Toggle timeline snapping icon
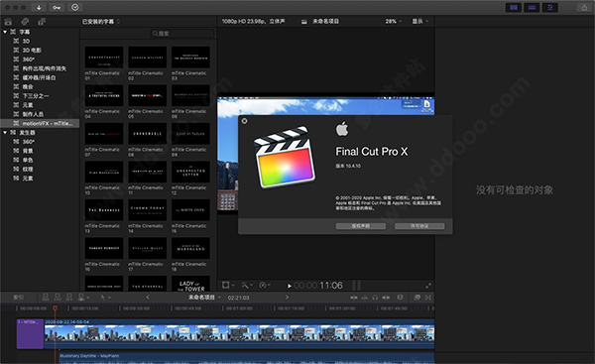This screenshot has width=595, height=364. click(386, 298)
